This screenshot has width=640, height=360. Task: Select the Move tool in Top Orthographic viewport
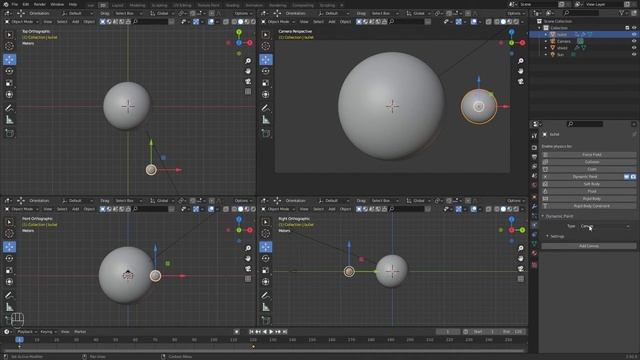click(9, 60)
